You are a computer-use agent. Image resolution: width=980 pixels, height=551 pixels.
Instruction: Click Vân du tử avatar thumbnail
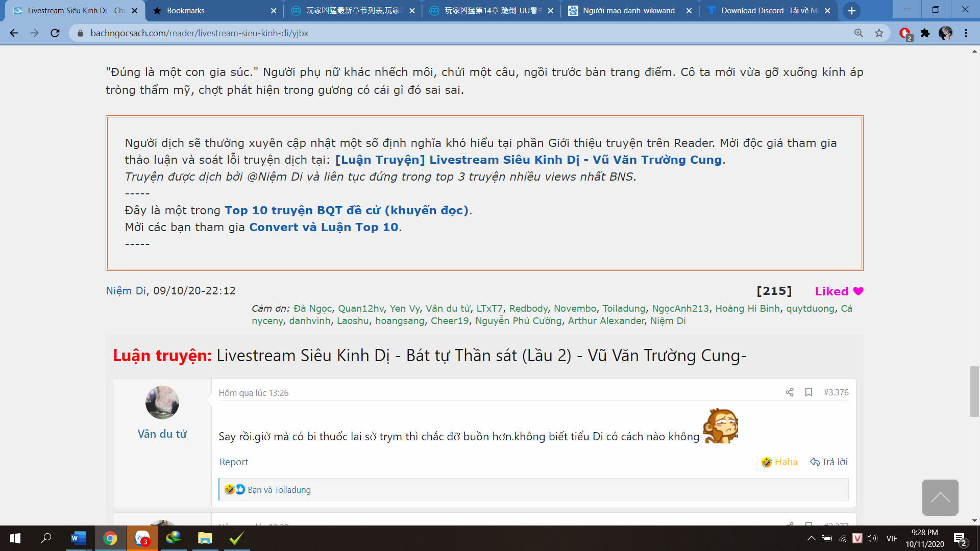(162, 403)
